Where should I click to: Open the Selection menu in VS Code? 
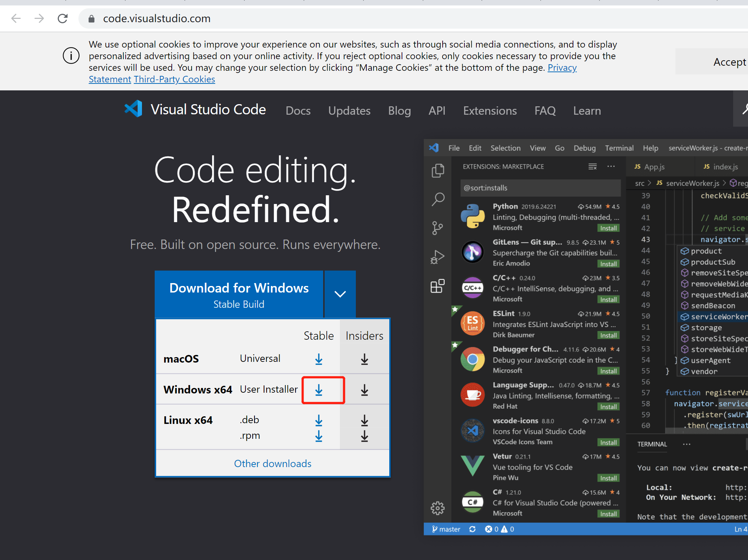click(x=505, y=148)
